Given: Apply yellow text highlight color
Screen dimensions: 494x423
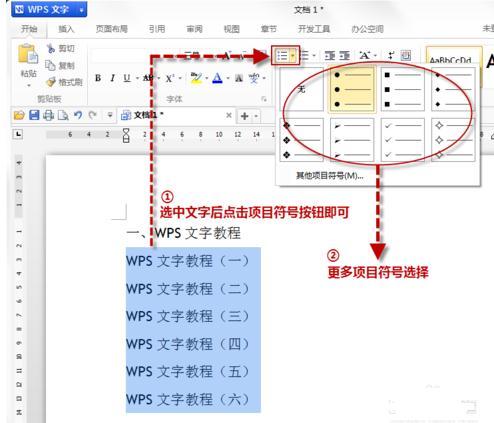Looking at the screenshot, I should (x=196, y=78).
